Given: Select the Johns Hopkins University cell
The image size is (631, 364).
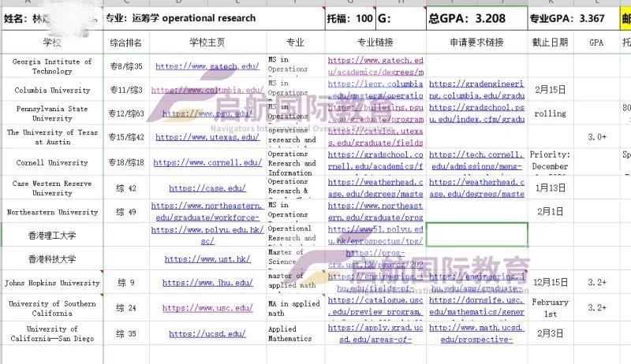Looking at the screenshot, I should tap(52, 283).
